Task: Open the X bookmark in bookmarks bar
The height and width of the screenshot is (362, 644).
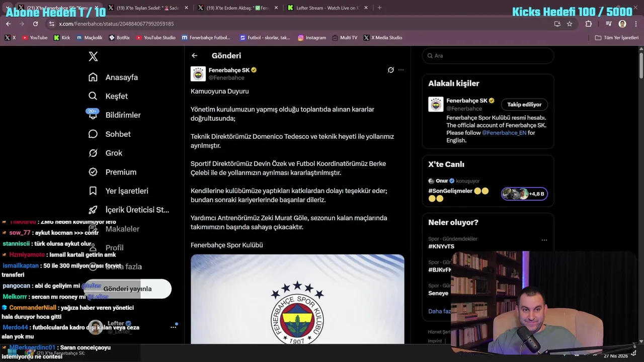Action: tap(10, 38)
